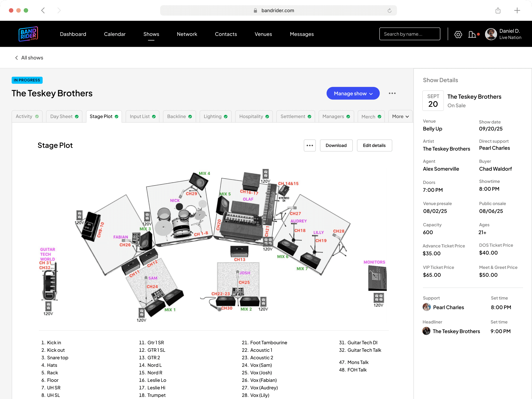Viewport: 532px width, 399px height.
Task: Click green check on Activity tab
Action: 37,116
